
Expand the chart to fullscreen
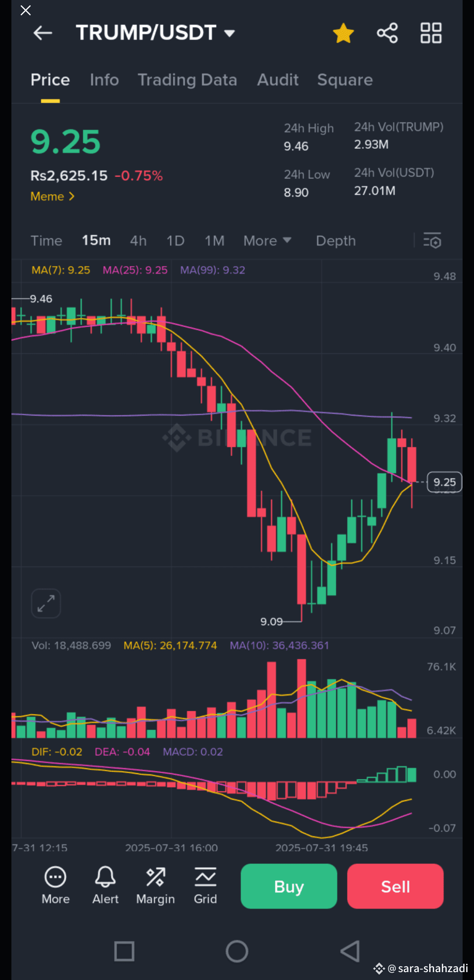click(46, 603)
